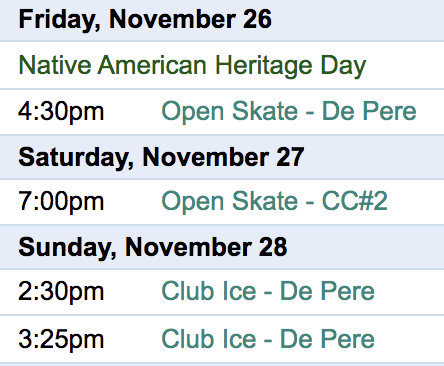Click the 4:30pm time label
Image resolution: width=444 pixels, height=366 pixels.
coord(61,112)
